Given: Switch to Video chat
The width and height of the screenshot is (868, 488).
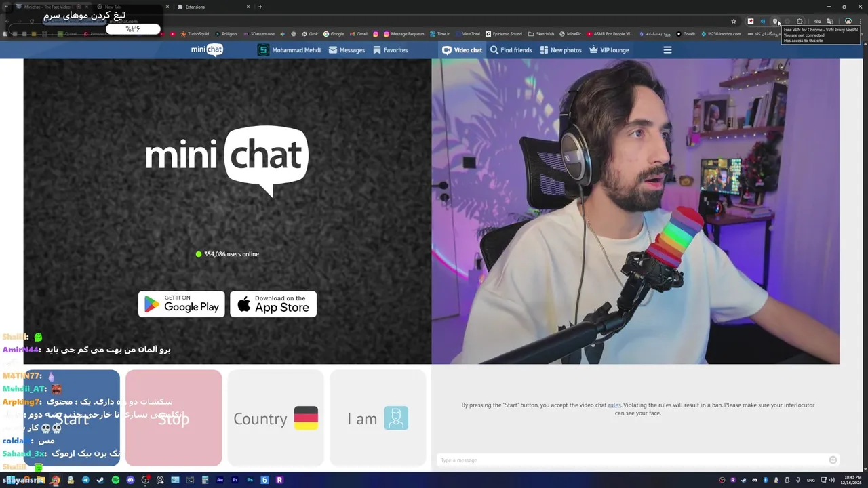Looking at the screenshot, I should [462, 50].
